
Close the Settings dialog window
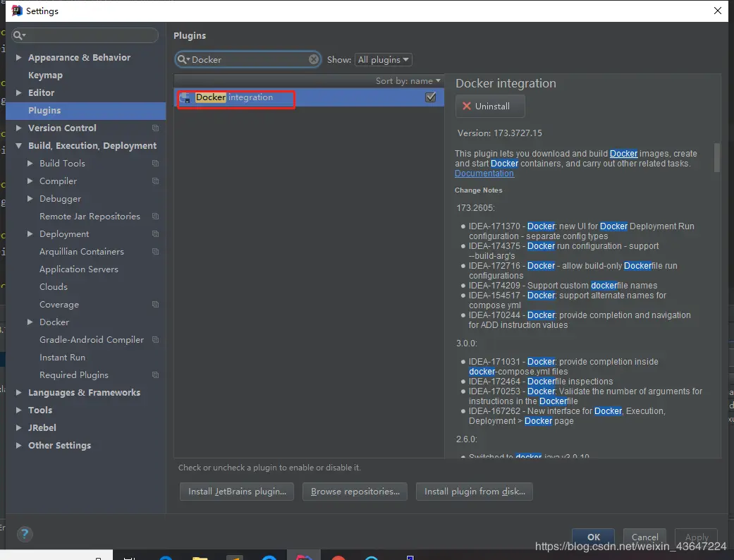[x=718, y=11]
